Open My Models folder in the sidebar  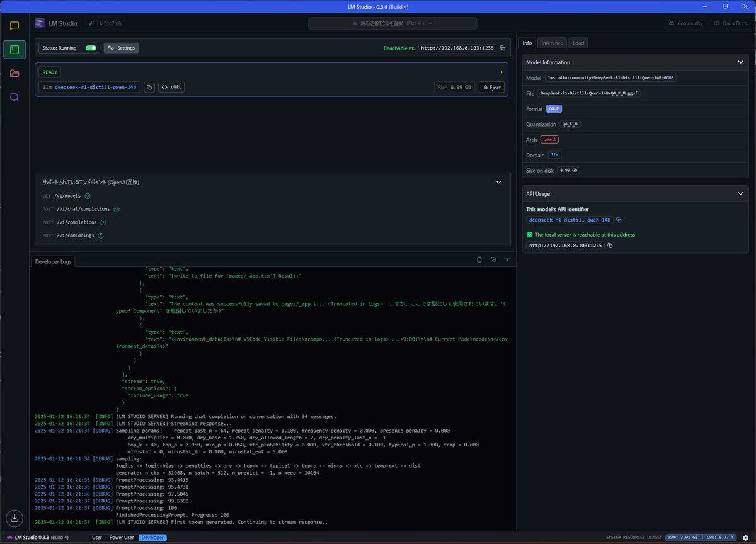(14, 73)
